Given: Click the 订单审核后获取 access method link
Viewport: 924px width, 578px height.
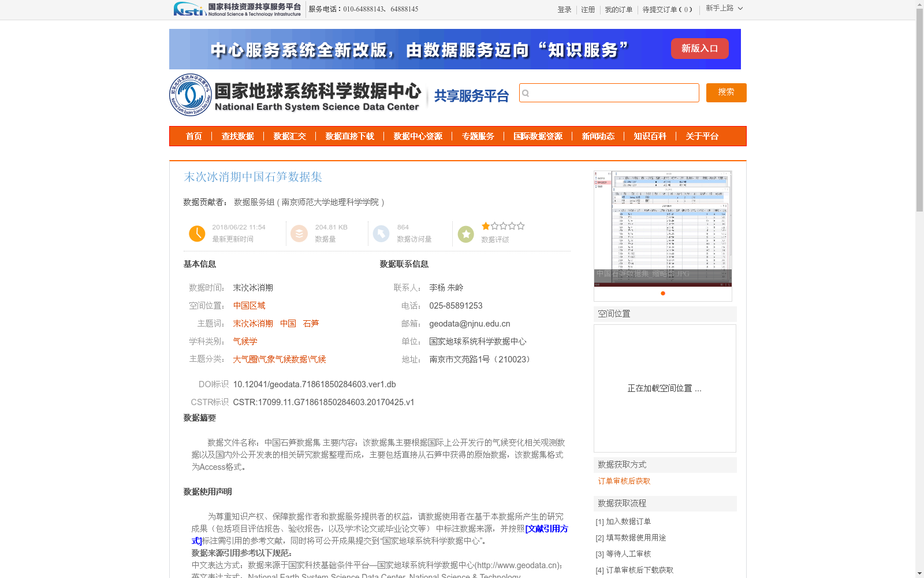Looking at the screenshot, I should click(624, 481).
